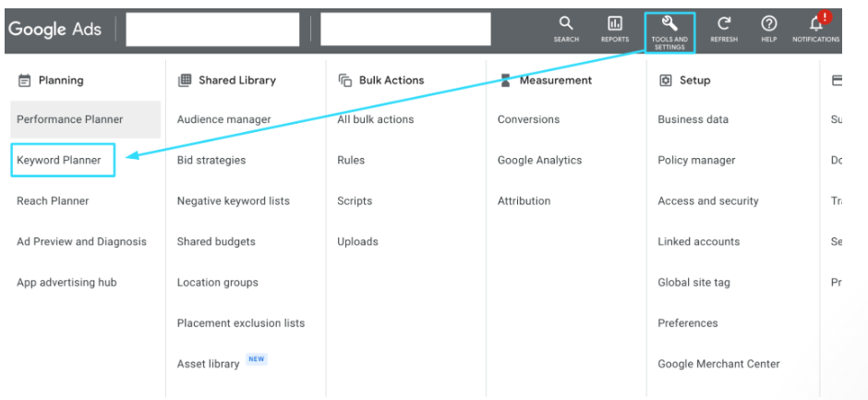
Task: Click the Setup gear icon
Action: click(x=666, y=80)
